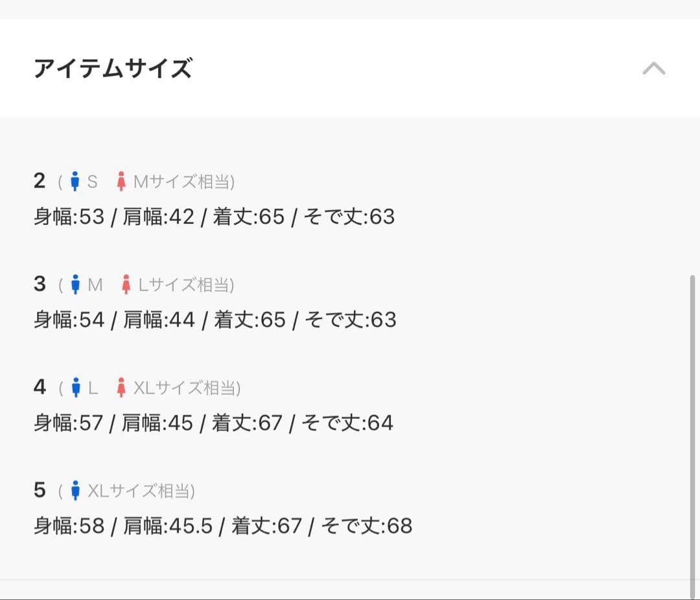Click the blue men's icon for size 4

76,388
